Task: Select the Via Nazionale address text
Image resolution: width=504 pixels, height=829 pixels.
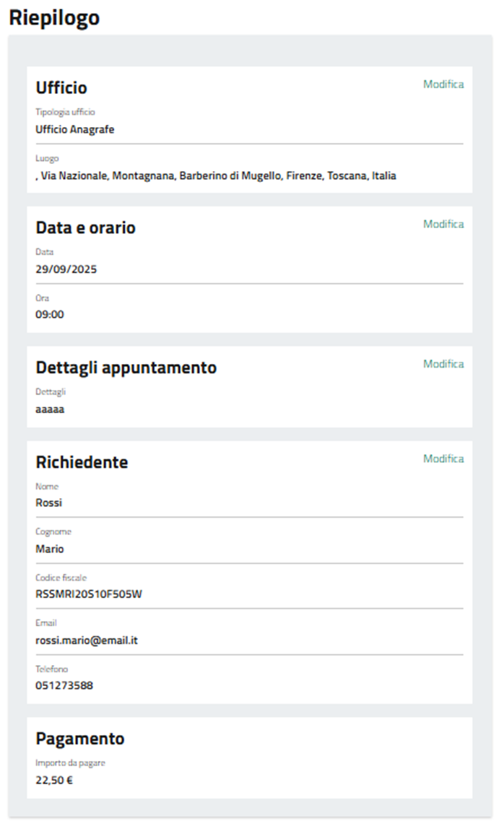Action: coord(216,176)
